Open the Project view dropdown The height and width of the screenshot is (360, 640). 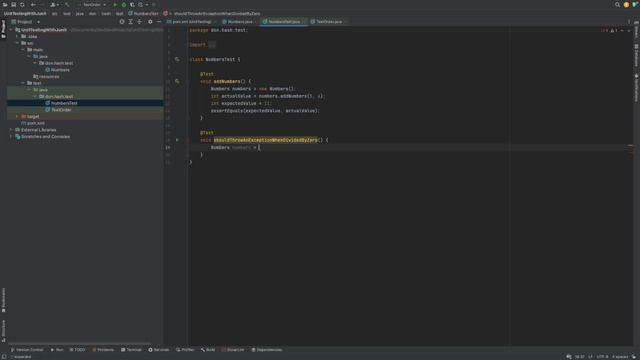point(26,22)
